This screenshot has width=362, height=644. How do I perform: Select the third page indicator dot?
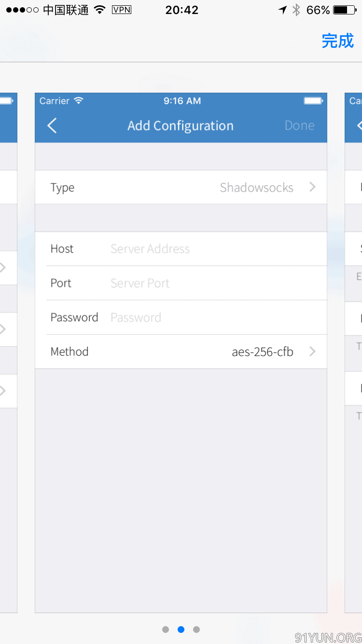(196, 630)
